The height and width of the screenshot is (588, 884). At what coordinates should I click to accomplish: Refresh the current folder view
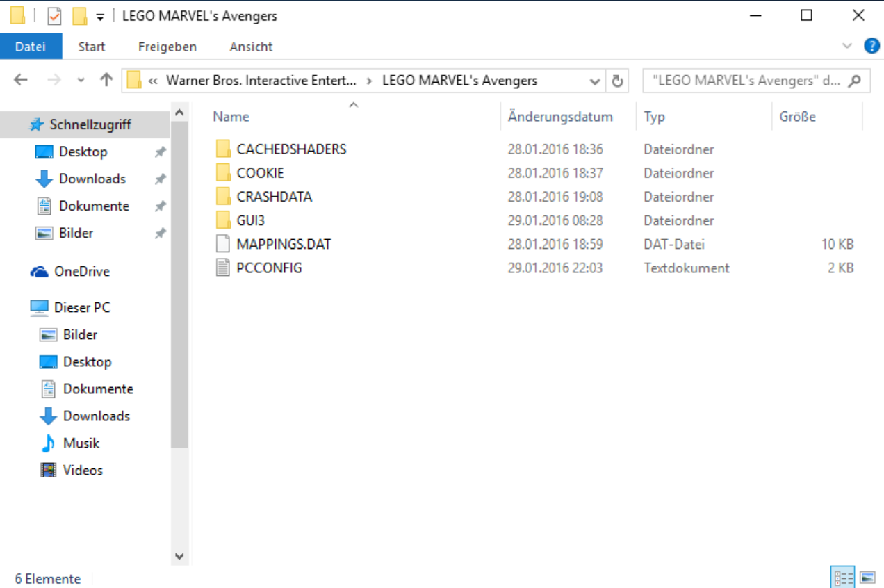[616, 81]
